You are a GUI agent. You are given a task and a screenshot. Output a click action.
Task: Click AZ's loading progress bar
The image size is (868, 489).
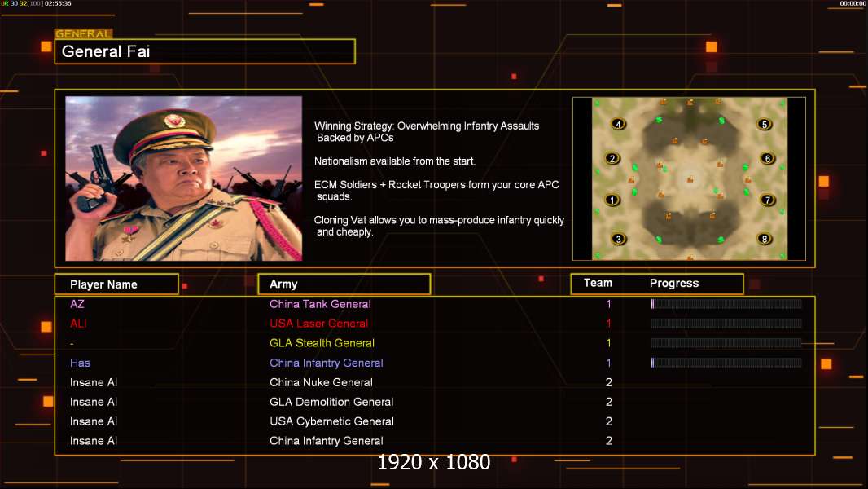pos(726,303)
